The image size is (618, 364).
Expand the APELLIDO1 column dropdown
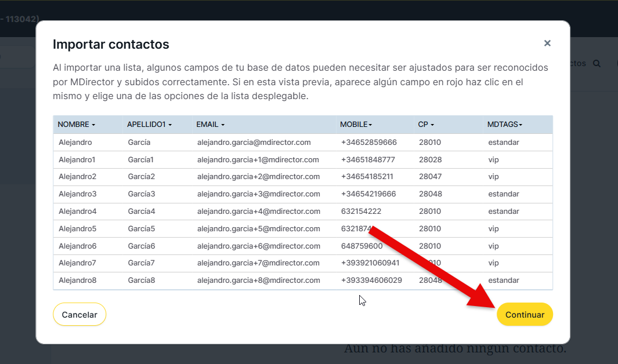tap(149, 125)
